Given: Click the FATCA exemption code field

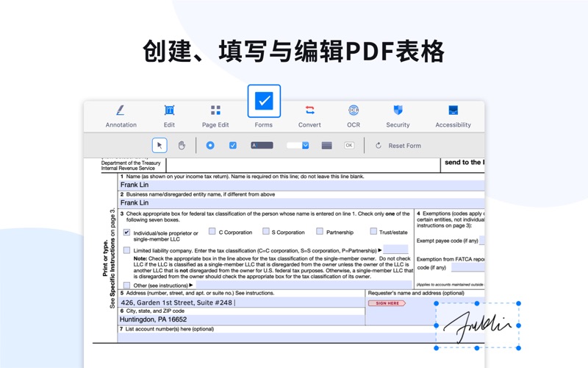Looking at the screenshot, I should click(x=467, y=267).
